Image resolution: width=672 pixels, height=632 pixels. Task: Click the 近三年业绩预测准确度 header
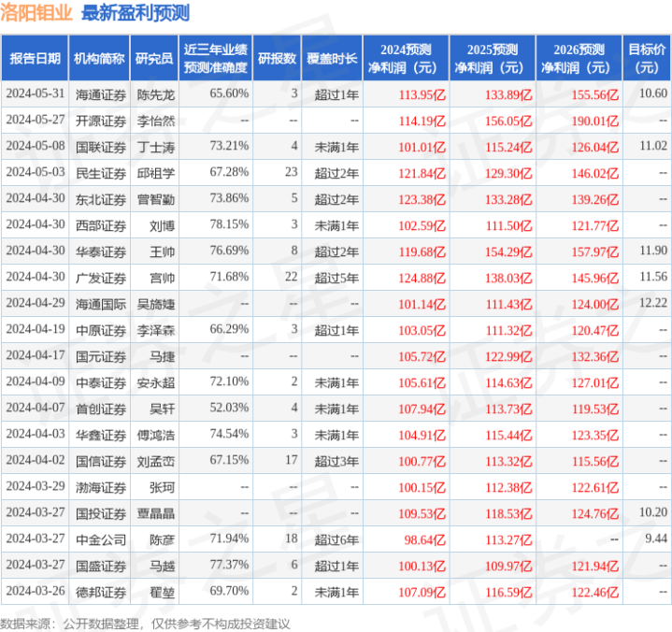tap(216, 58)
